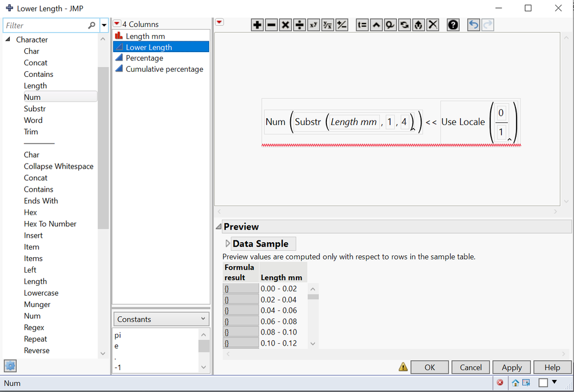This screenshot has height=392, width=574.
Task: Go to JMP Home Window icon
Action: (x=515, y=383)
